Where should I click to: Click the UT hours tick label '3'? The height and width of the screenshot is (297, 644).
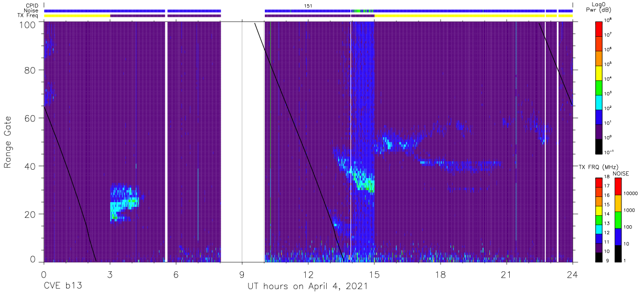(x=110, y=274)
